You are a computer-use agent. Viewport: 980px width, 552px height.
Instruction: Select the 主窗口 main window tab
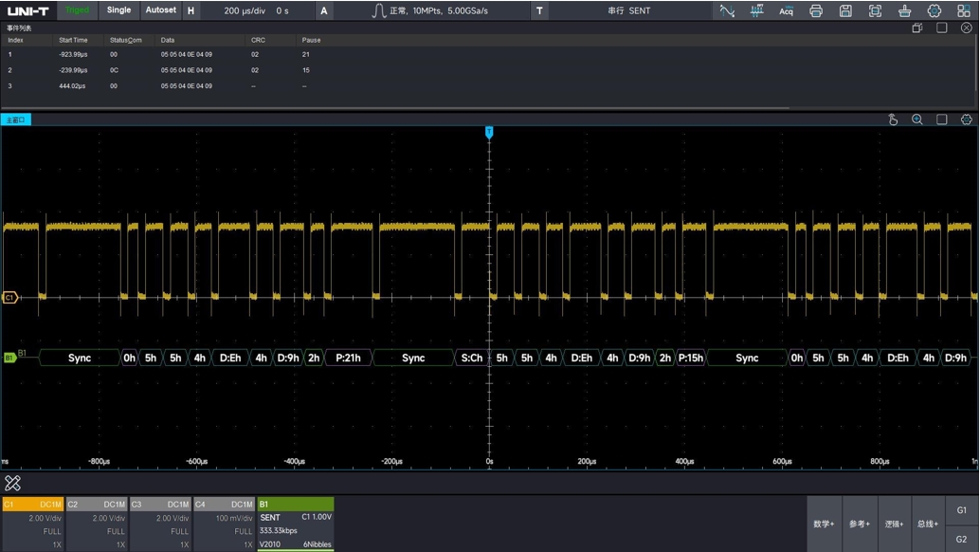click(x=15, y=120)
